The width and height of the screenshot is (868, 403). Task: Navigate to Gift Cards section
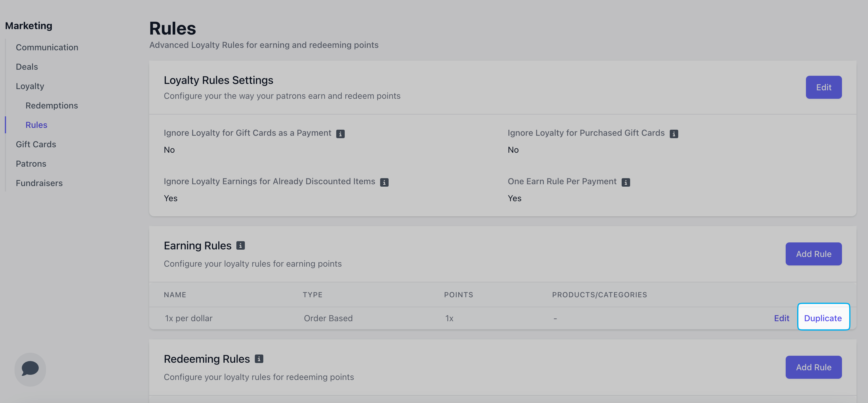coord(36,144)
